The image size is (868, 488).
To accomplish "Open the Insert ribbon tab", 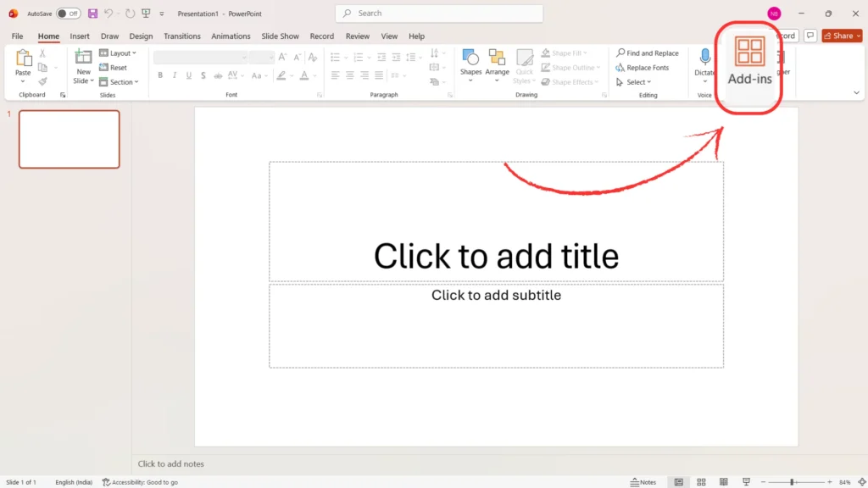I will click(x=80, y=36).
